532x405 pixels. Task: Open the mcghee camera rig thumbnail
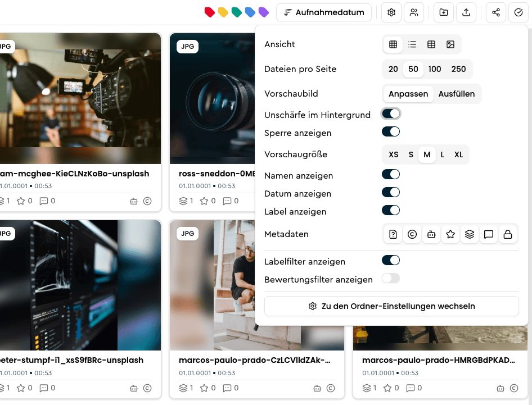(x=80, y=98)
